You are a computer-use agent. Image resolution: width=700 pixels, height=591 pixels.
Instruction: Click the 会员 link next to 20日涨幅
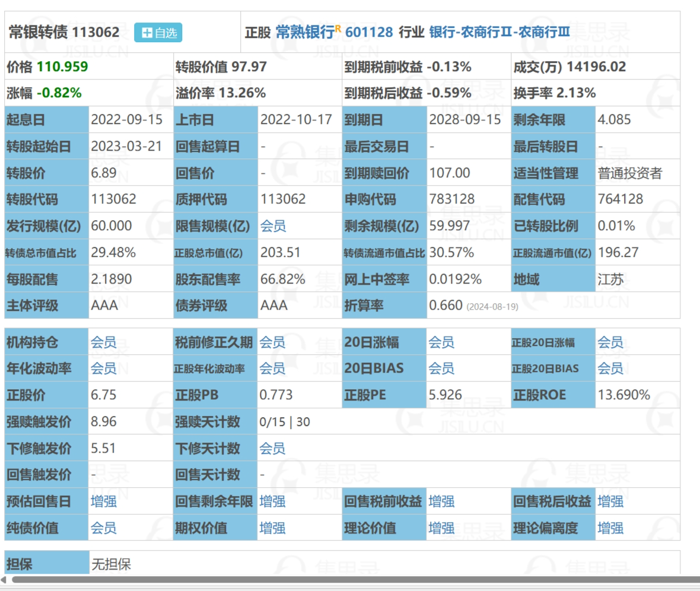(x=441, y=342)
